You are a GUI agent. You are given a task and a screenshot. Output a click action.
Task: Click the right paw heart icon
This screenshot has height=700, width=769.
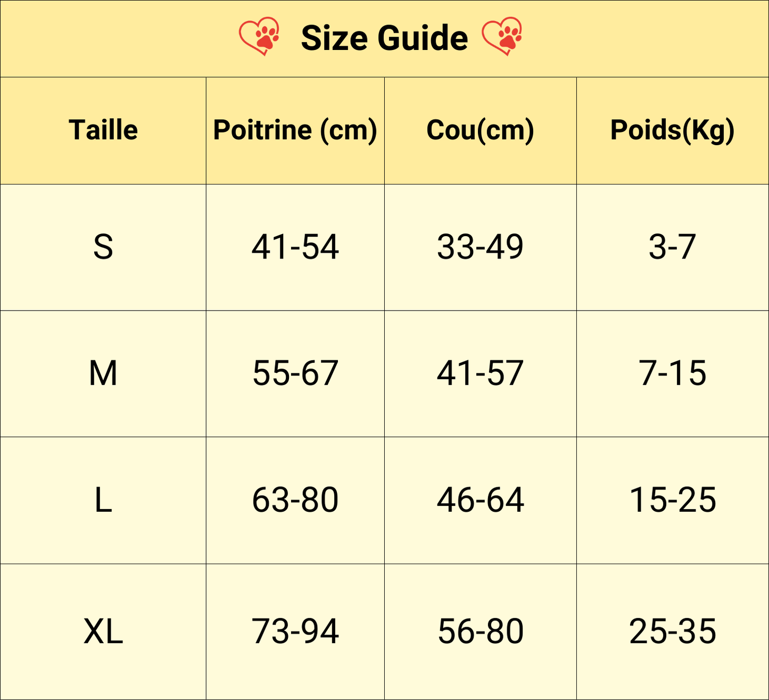point(502,37)
